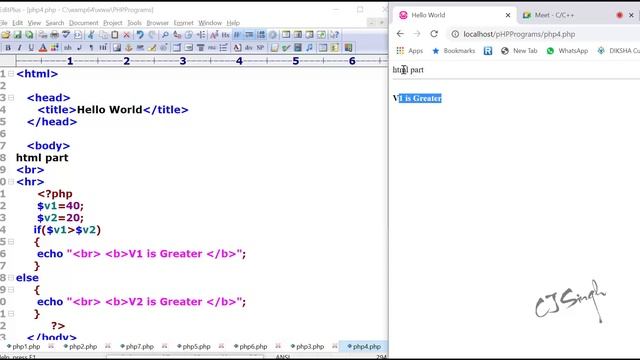Click the font color A icon

click(43, 48)
